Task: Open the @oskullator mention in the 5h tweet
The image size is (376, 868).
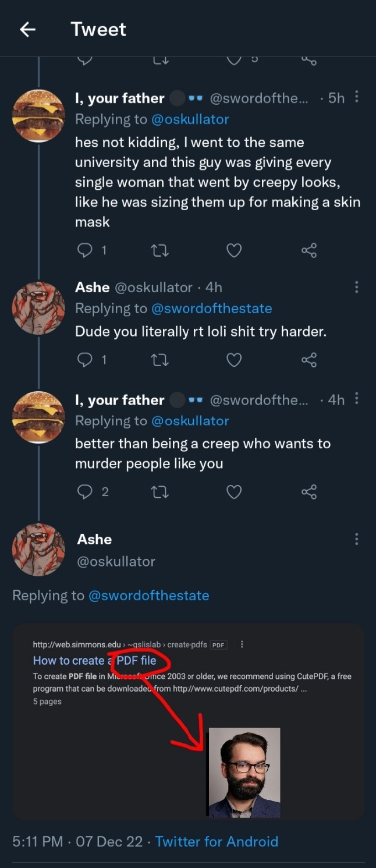Action: click(190, 119)
